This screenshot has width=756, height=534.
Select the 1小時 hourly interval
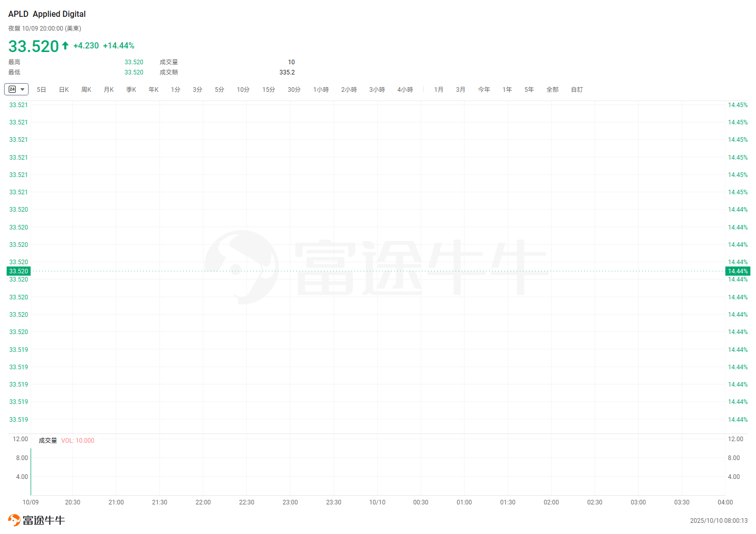[x=321, y=90]
